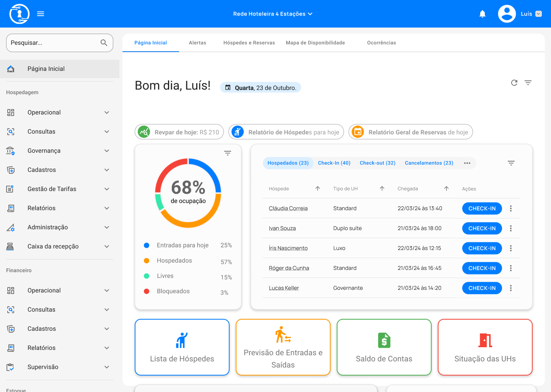This screenshot has height=392, width=551.
Task: Click the notification bell icon
Action: (x=483, y=14)
